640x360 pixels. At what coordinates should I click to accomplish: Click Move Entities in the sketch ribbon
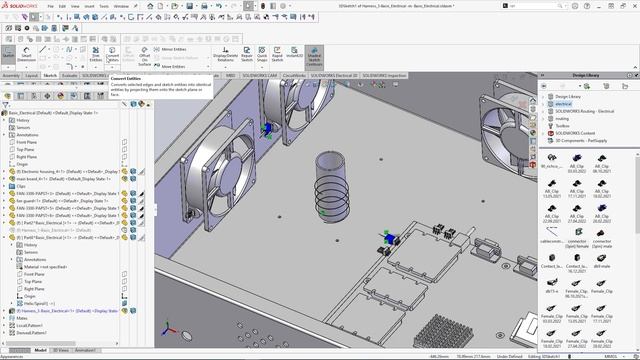[169, 66]
